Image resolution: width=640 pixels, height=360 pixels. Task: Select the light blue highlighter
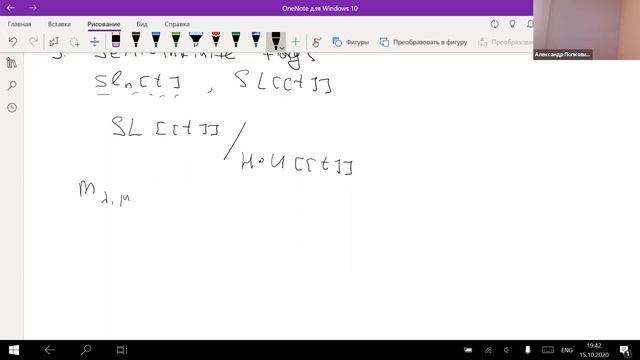(196, 40)
